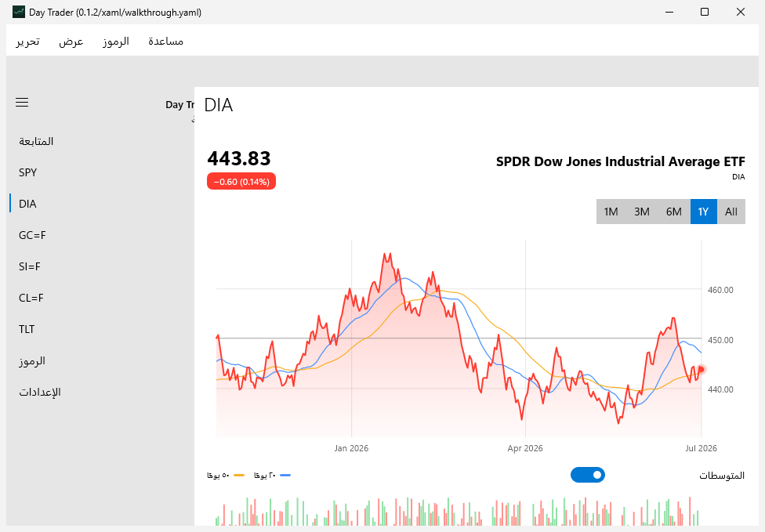Toggle the المتوسطات moving averages switch
This screenshot has height=532, width=765.
pyautogui.click(x=587, y=475)
